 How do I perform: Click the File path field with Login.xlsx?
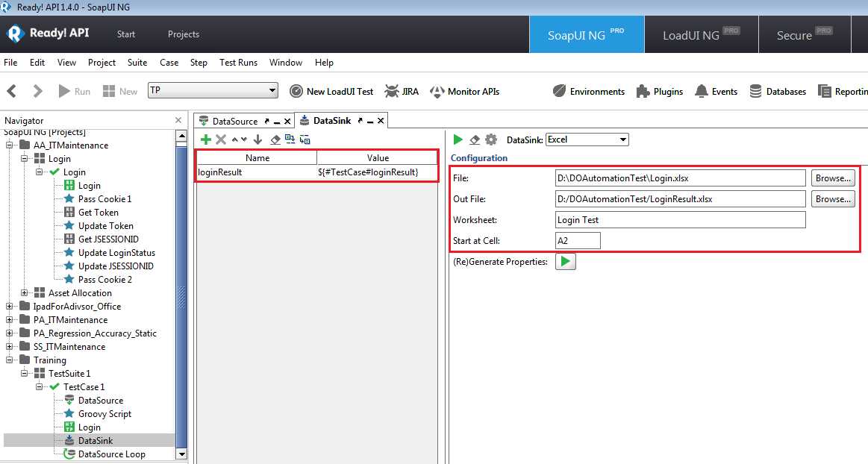(681, 178)
